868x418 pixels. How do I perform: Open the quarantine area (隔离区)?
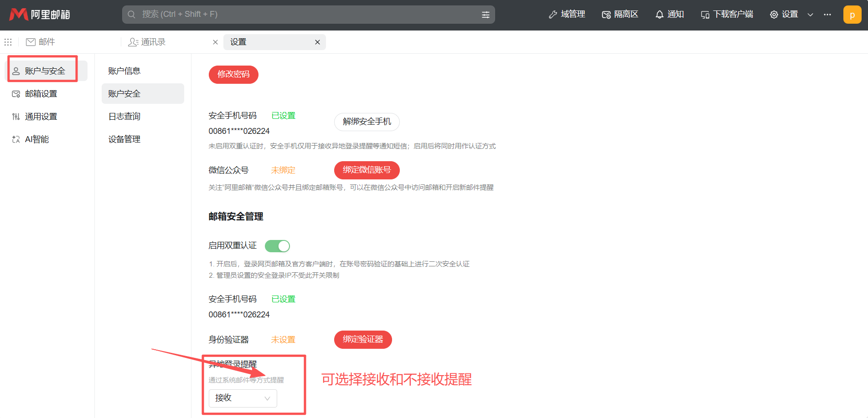(x=620, y=15)
